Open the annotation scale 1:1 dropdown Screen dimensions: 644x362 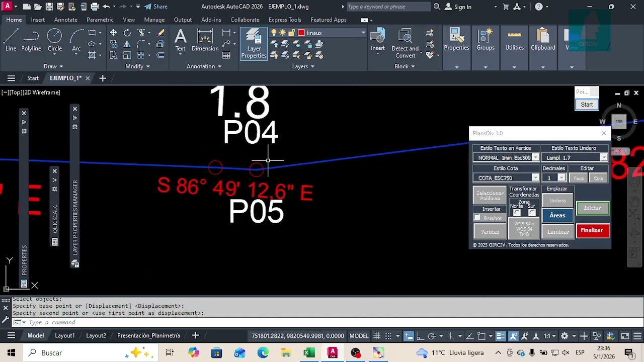(x=549, y=336)
